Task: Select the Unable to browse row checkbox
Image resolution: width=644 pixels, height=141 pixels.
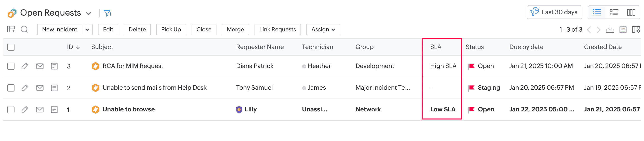Action: [11, 110]
